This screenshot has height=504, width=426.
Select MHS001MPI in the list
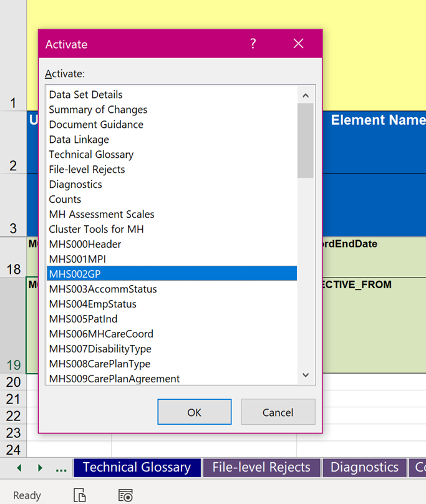(x=172, y=259)
